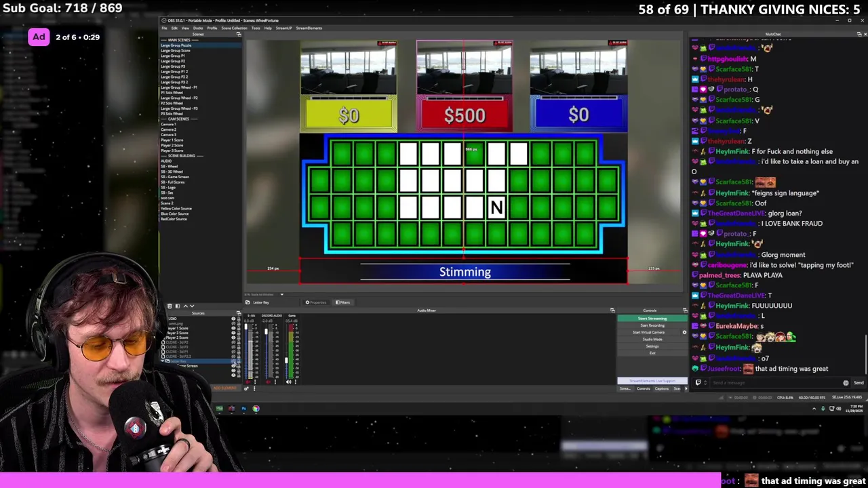868x488 pixels.
Task: Float the Controls dock via its title icon
Action: [685, 310]
